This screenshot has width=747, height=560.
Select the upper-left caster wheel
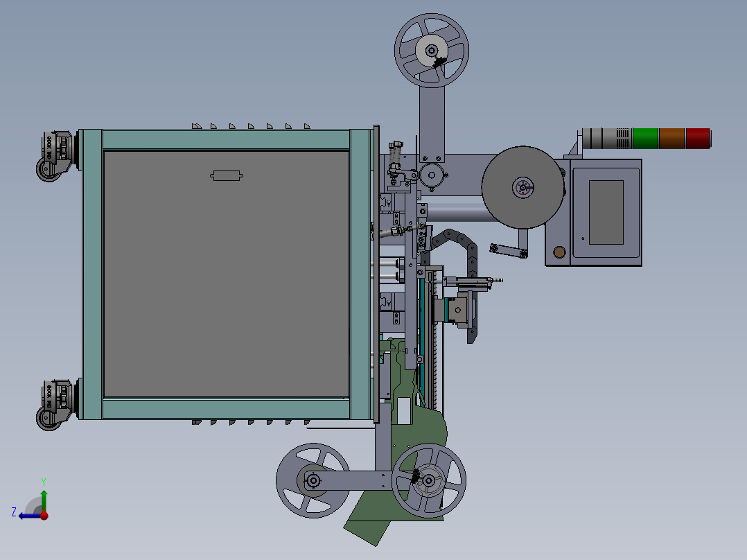(48, 170)
